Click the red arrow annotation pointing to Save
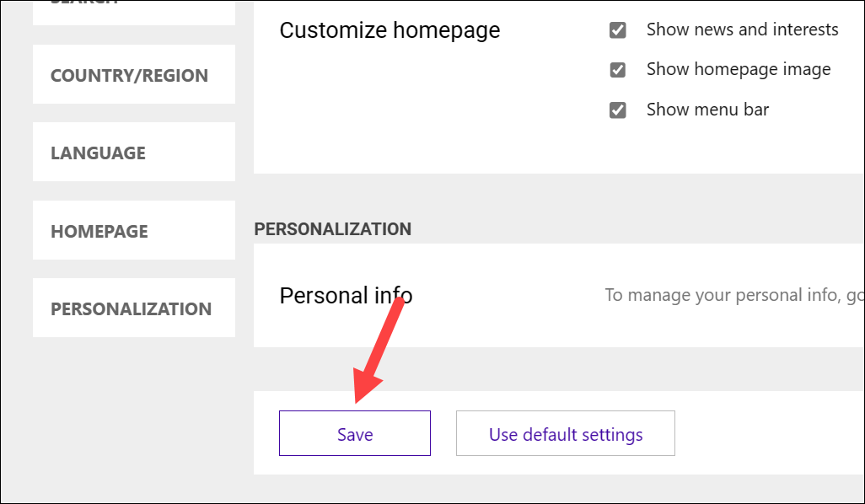 [x=379, y=350]
